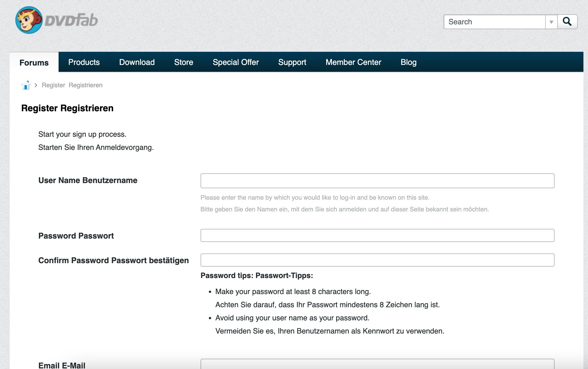Open the Special Offer menu item
The width and height of the screenshot is (588, 369).
pos(236,62)
